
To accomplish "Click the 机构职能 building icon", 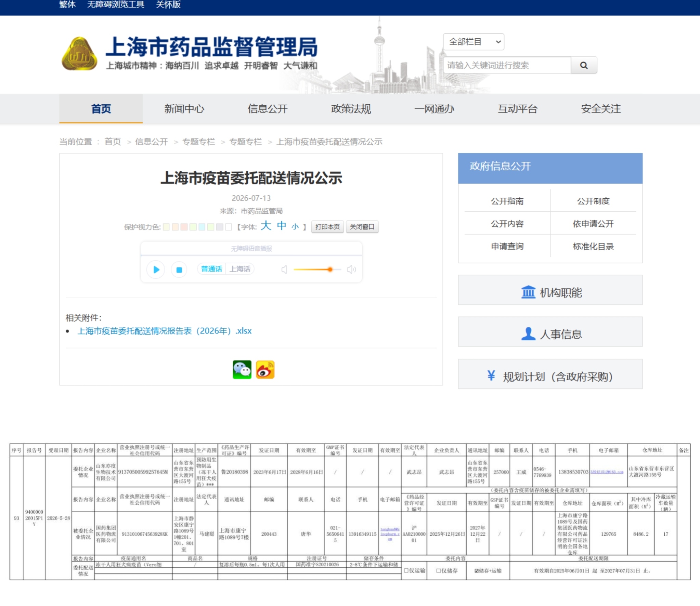I will click(x=528, y=292).
